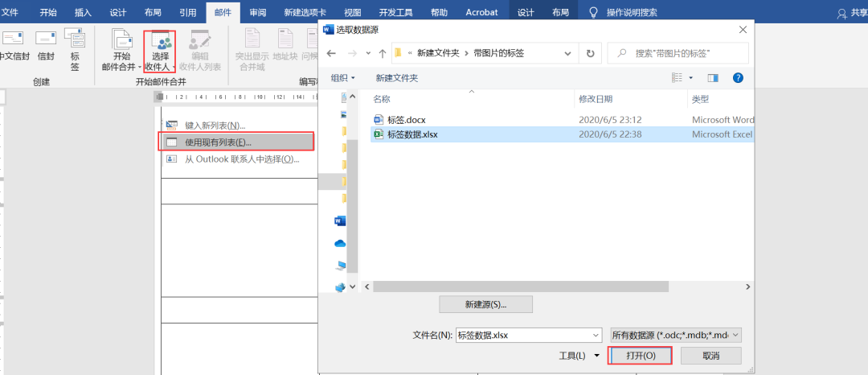Switch to the 开发工具 ribbon tab
Screen dimensions: 868x375
point(395,12)
